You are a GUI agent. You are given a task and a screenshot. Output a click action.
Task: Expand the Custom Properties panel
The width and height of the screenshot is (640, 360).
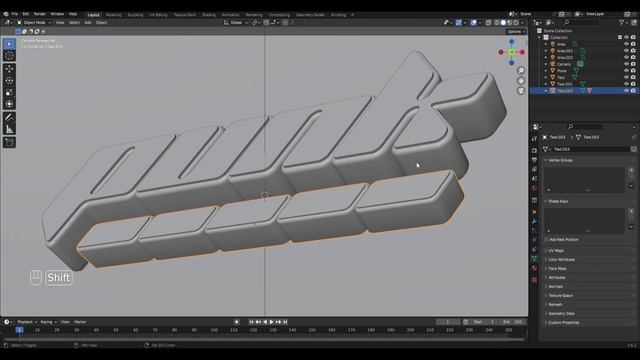pos(563,322)
